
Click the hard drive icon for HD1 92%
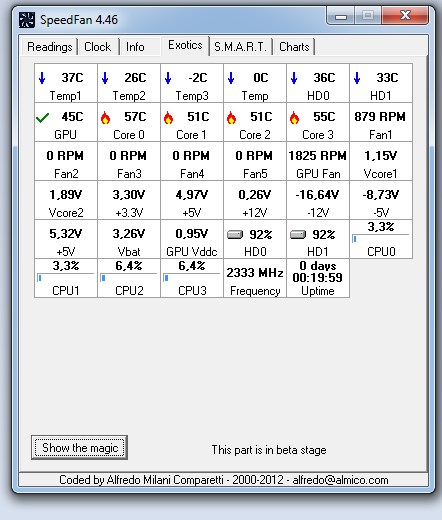(298, 235)
